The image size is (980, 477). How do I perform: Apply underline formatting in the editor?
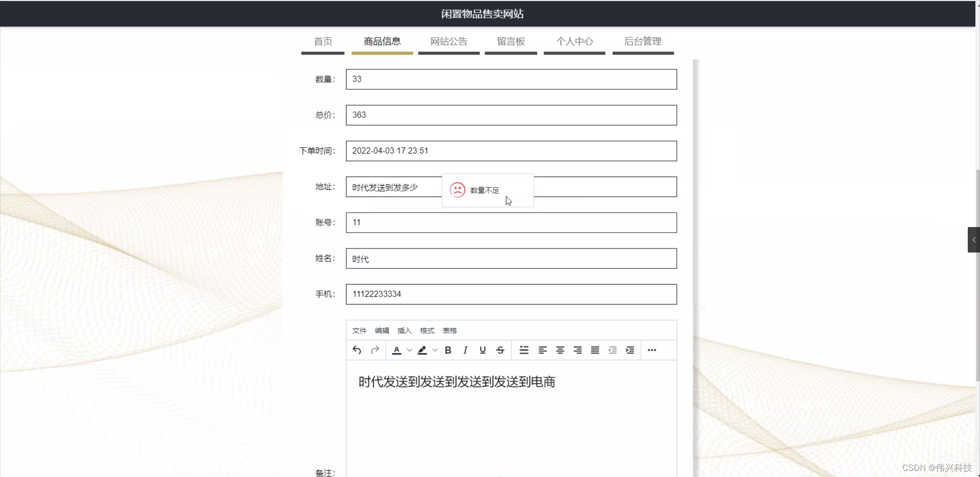[482, 350]
